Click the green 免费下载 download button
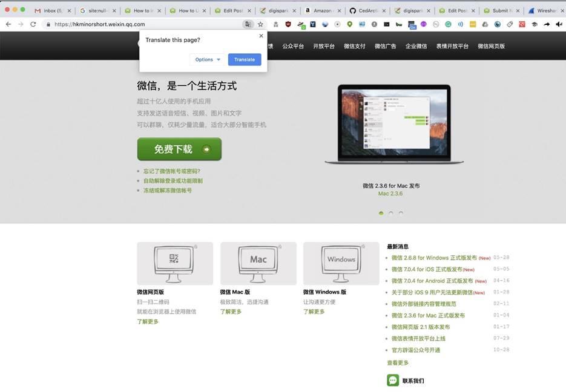The width and height of the screenshot is (566, 392). (x=179, y=149)
